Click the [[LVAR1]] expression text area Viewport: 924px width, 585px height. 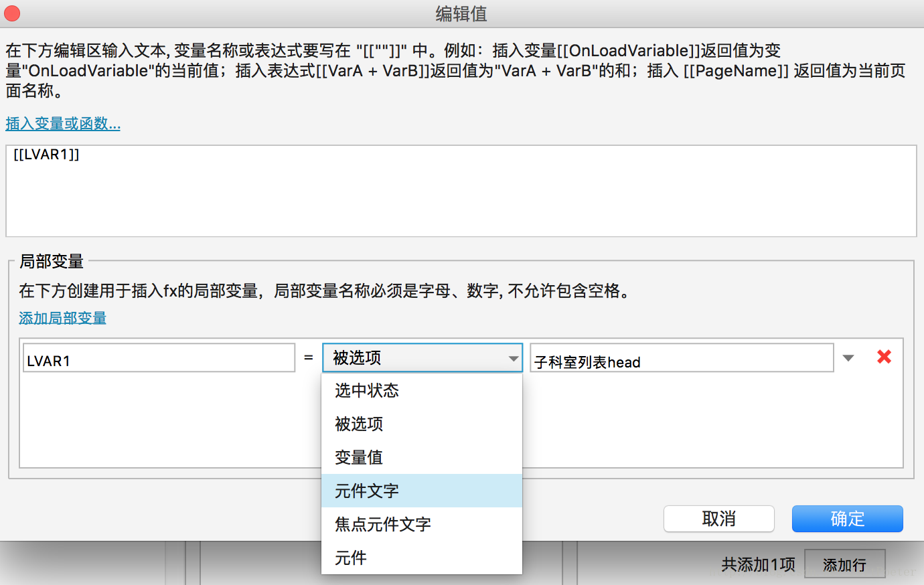point(461,191)
